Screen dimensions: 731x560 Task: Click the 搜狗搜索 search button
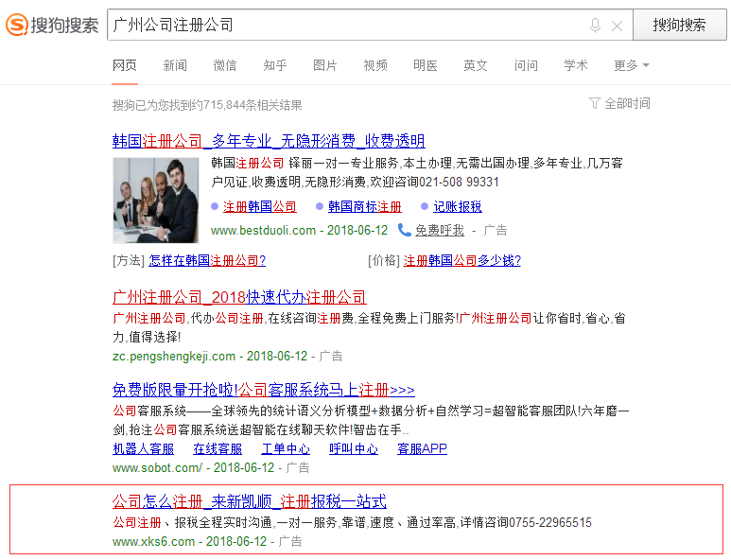679,25
